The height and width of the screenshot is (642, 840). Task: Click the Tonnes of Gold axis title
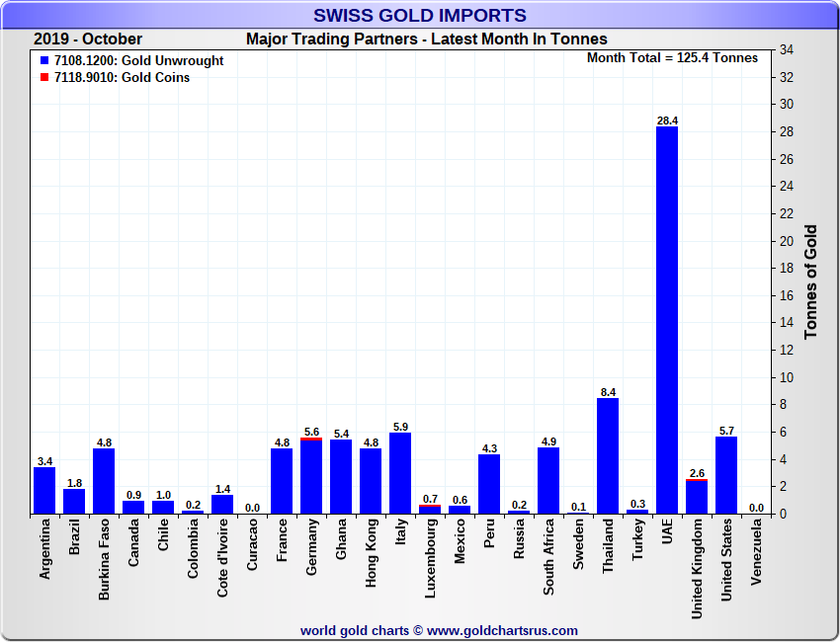click(811, 282)
